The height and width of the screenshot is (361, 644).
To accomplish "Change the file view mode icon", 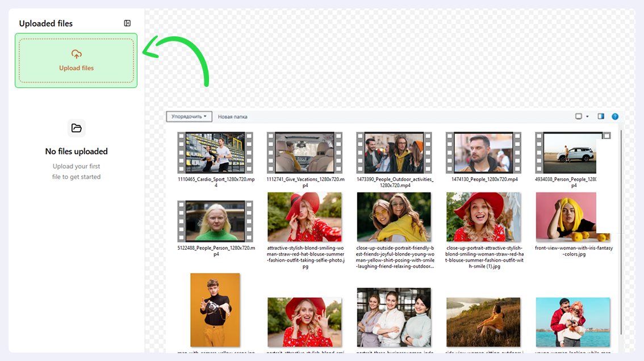I will click(x=579, y=116).
